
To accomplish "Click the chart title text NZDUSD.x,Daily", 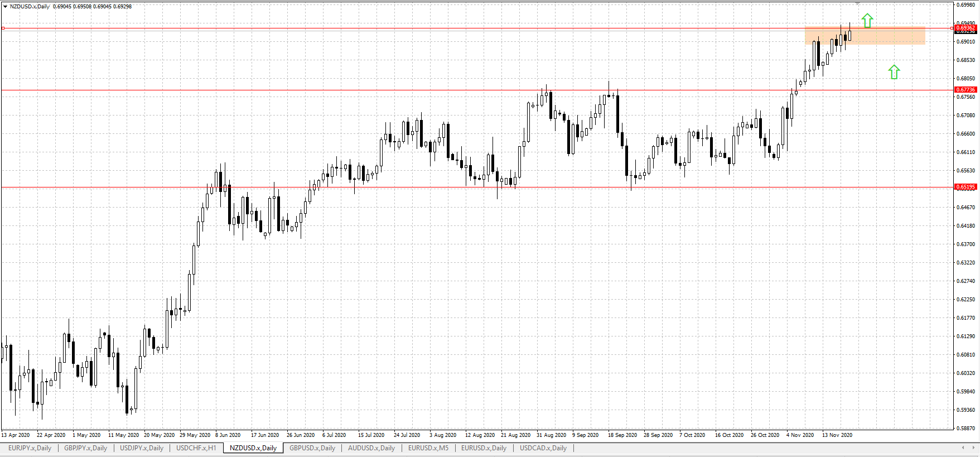I will (x=30, y=7).
